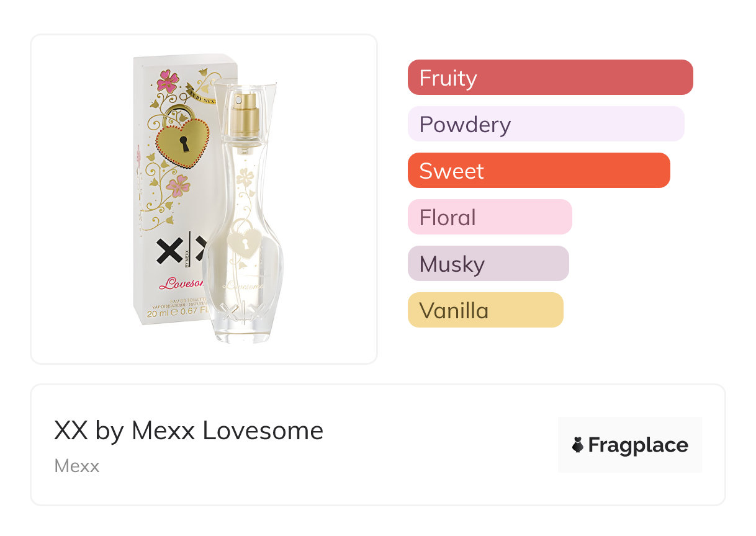Screen dimensions: 756x536
Task: Click the Mexx brand name link
Action: [x=77, y=466]
